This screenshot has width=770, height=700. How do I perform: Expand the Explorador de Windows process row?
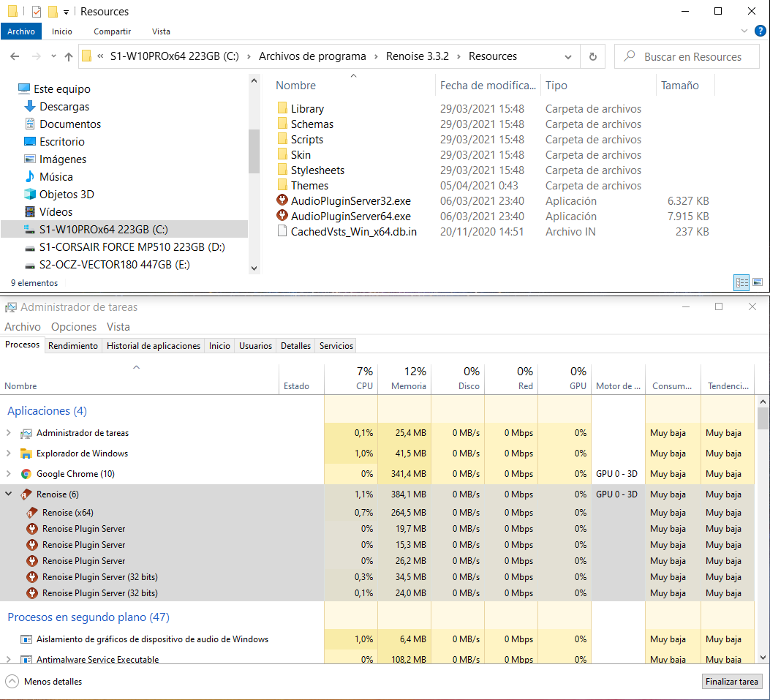(8, 453)
